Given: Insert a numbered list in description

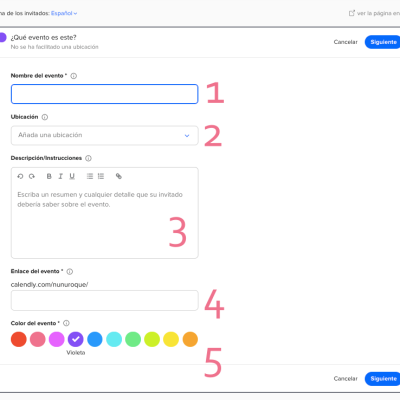Looking at the screenshot, I should [101, 176].
